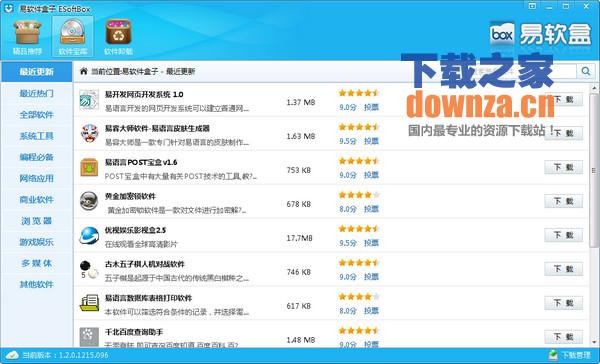600x364 pixels.
Task: Click the cloud icon in status bar
Action: coord(12,355)
